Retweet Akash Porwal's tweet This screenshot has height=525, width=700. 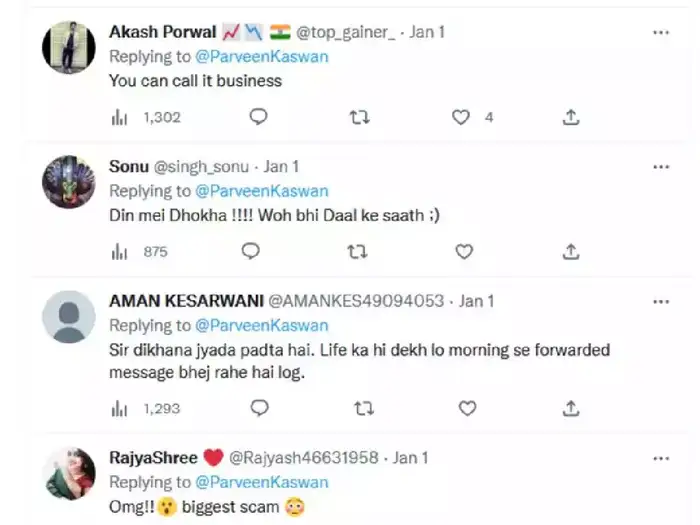360,117
